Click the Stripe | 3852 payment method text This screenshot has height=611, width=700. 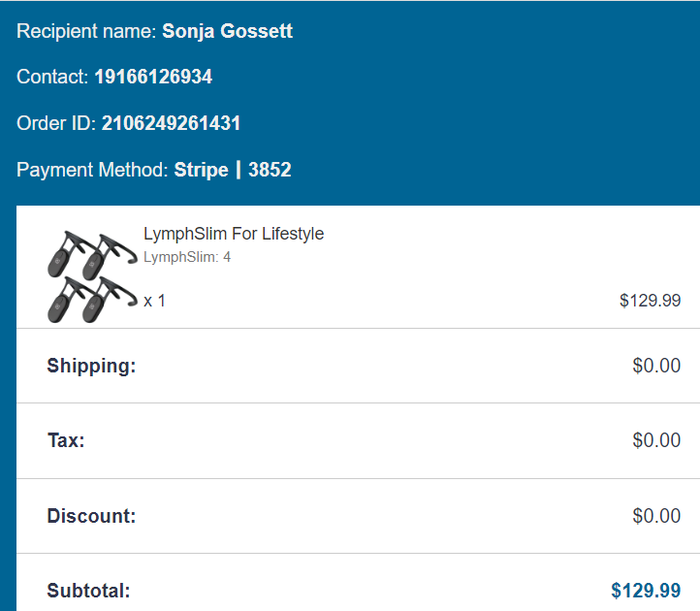coord(233,170)
